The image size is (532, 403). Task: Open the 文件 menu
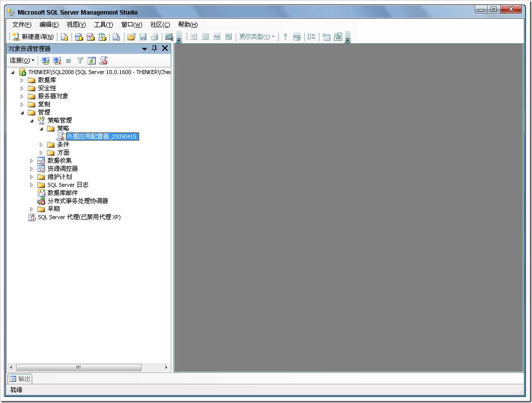(22, 24)
